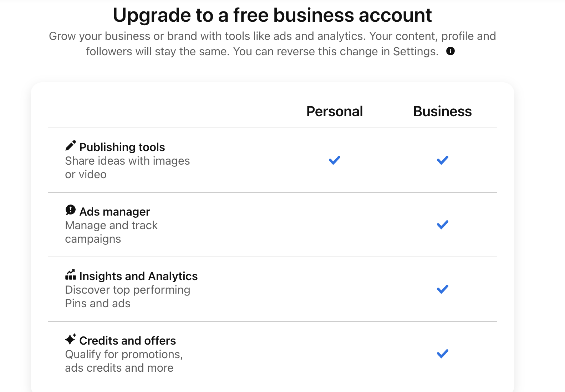The height and width of the screenshot is (392, 565).
Task: Click the Publishing tools feature title
Action: pyautogui.click(x=122, y=147)
